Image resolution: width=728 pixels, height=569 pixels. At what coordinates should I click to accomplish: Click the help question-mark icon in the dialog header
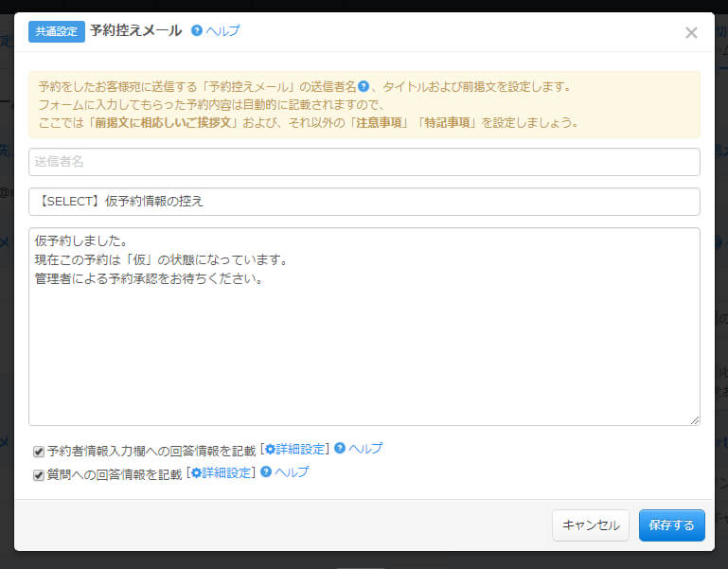pos(197,30)
